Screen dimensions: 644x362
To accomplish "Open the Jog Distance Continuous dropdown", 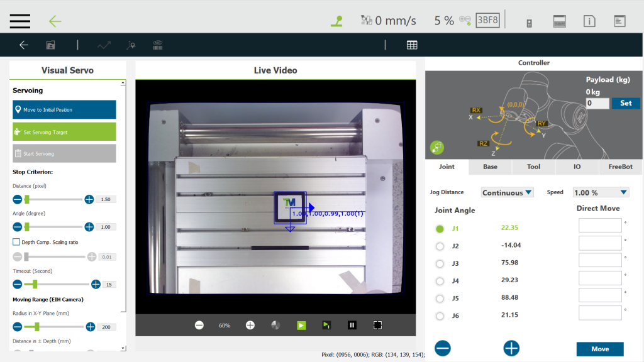I will [x=507, y=192].
